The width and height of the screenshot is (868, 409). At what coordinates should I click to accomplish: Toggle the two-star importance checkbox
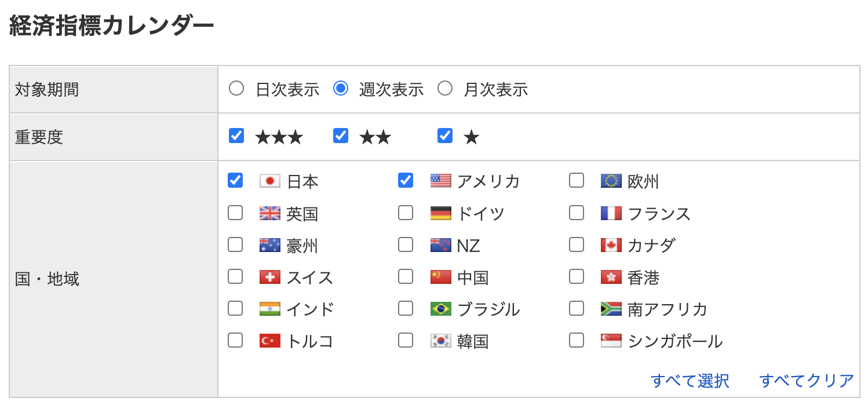tap(341, 136)
